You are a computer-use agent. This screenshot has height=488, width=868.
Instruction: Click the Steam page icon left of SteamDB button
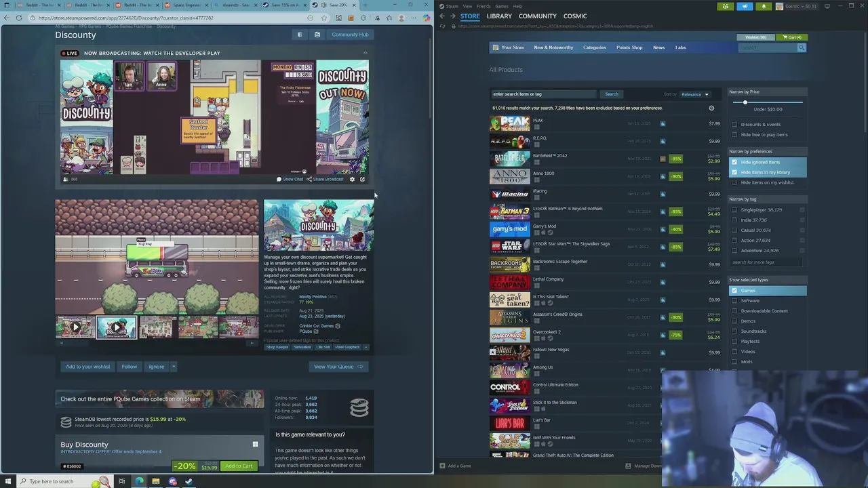[300, 35]
